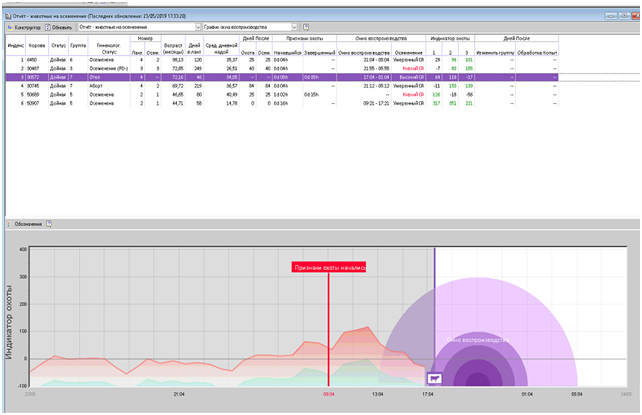Click the Признаки охоты начались marker label
The image size is (642, 415).
[329, 267]
